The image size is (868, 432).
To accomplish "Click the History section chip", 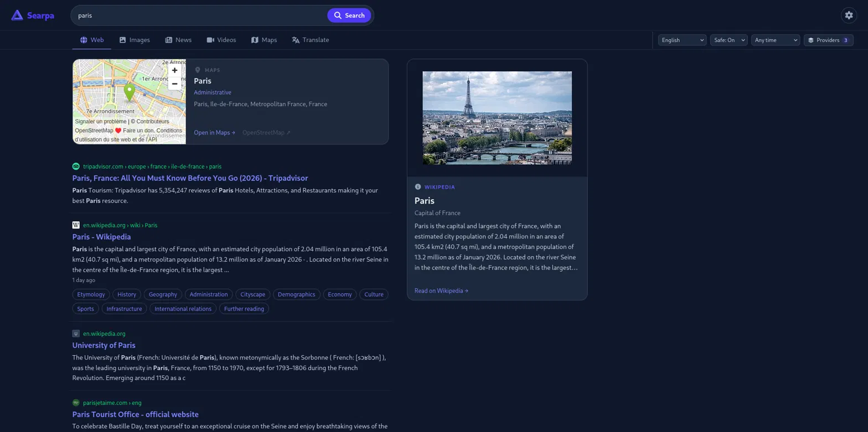I will point(127,294).
